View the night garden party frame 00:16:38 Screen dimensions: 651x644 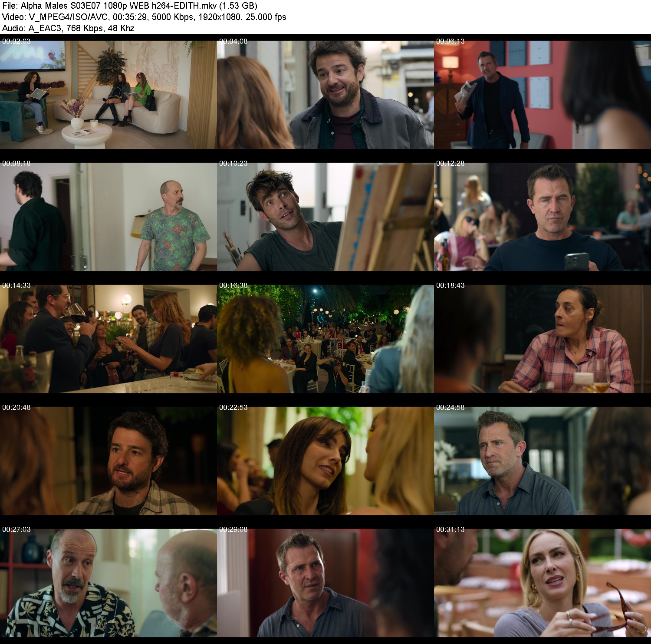coord(325,339)
